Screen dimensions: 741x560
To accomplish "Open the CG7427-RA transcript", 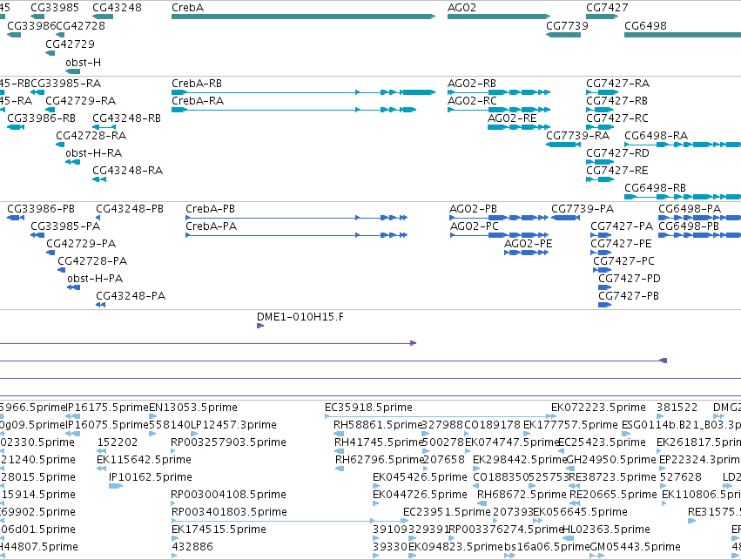I will [x=602, y=92].
